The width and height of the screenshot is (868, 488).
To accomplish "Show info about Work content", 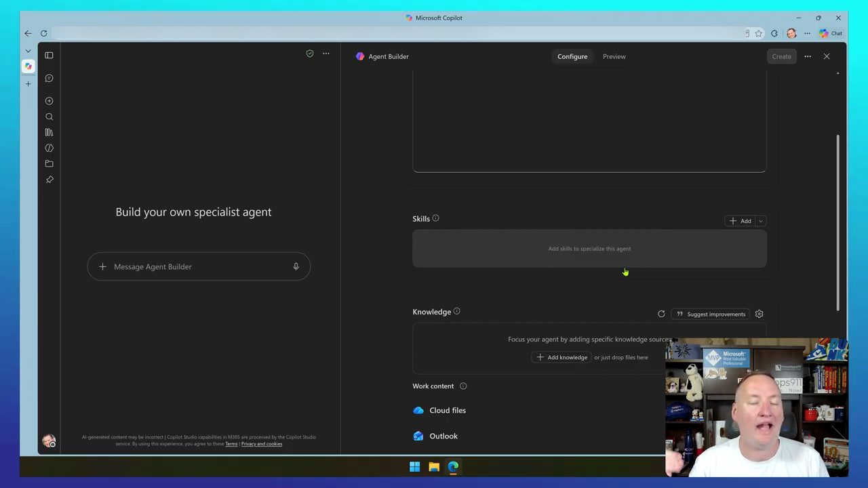I will [463, 386].
